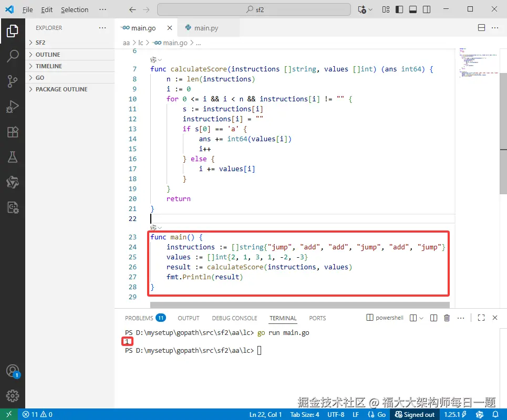Click the Go back arrow
The height and width of the screenshot is (420, 507).
point(132,9)
